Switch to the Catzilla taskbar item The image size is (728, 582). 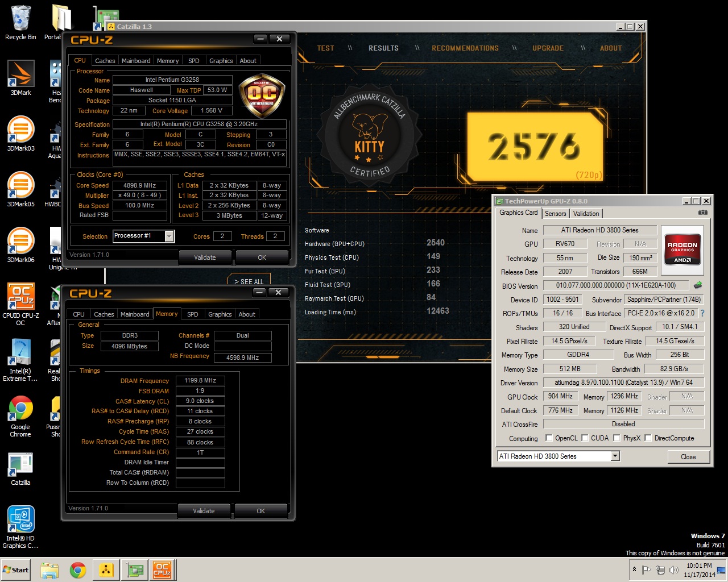[106, 570]
